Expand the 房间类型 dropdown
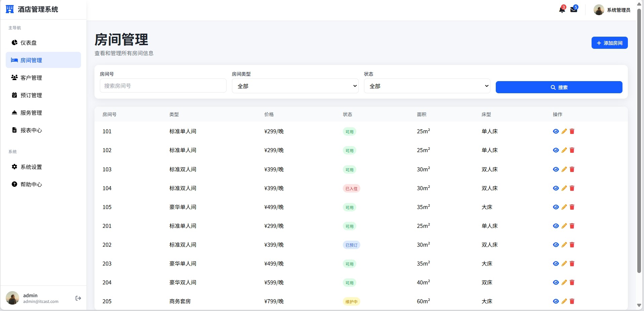Viewport: 644px width, 311px height. [x=295, y=86]
